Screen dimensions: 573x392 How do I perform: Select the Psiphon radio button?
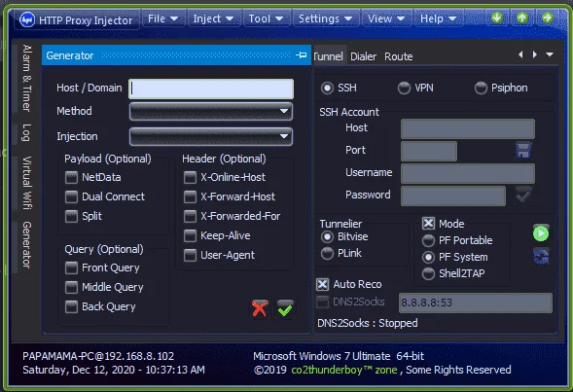[481, 88]
